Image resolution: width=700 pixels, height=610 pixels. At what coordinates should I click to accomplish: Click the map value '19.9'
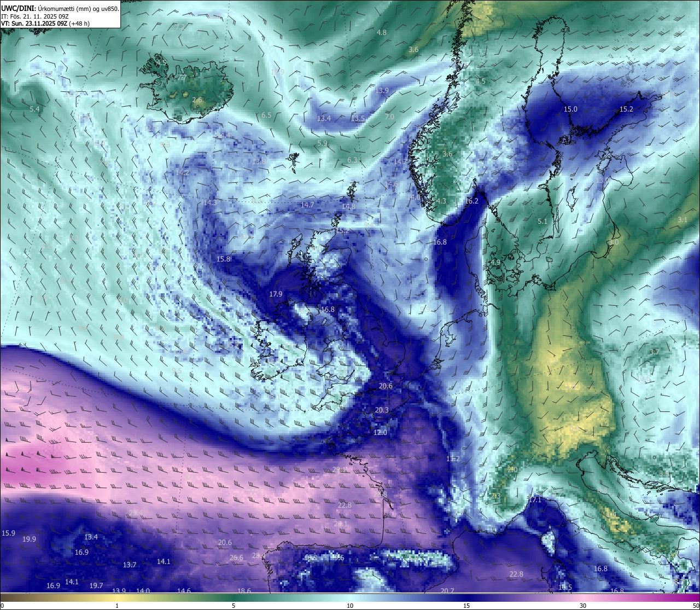coord(29,539)
